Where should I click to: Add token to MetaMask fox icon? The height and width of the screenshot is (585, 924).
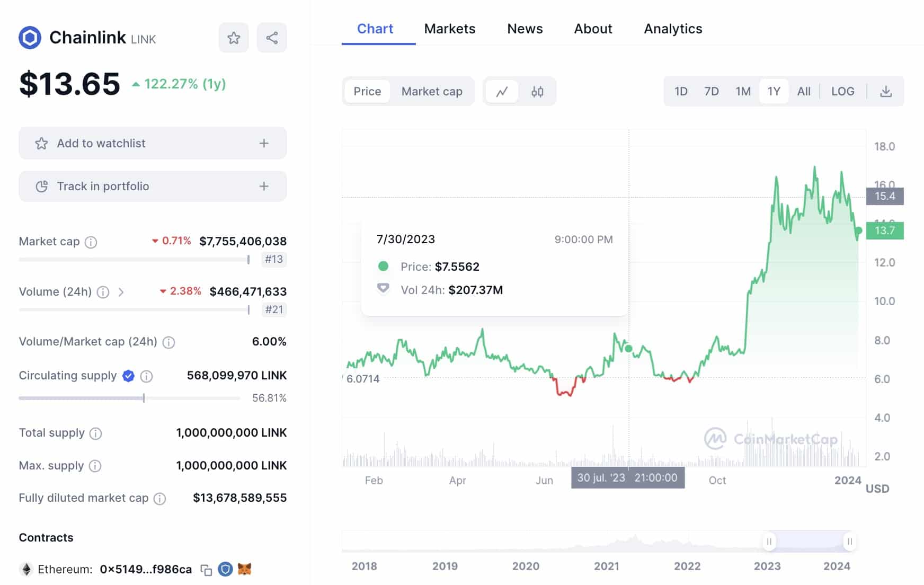pos(244,569)
